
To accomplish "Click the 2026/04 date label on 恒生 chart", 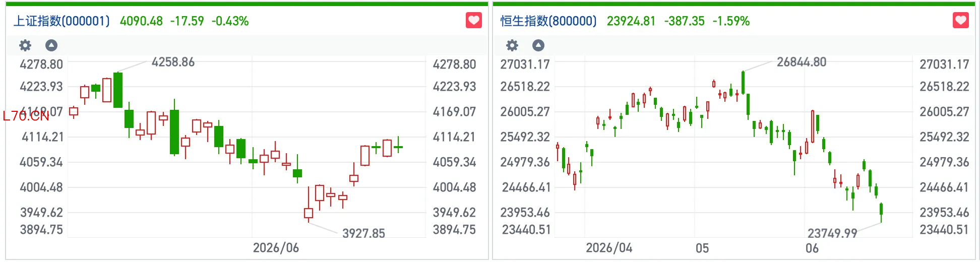I will pos(609,248).
